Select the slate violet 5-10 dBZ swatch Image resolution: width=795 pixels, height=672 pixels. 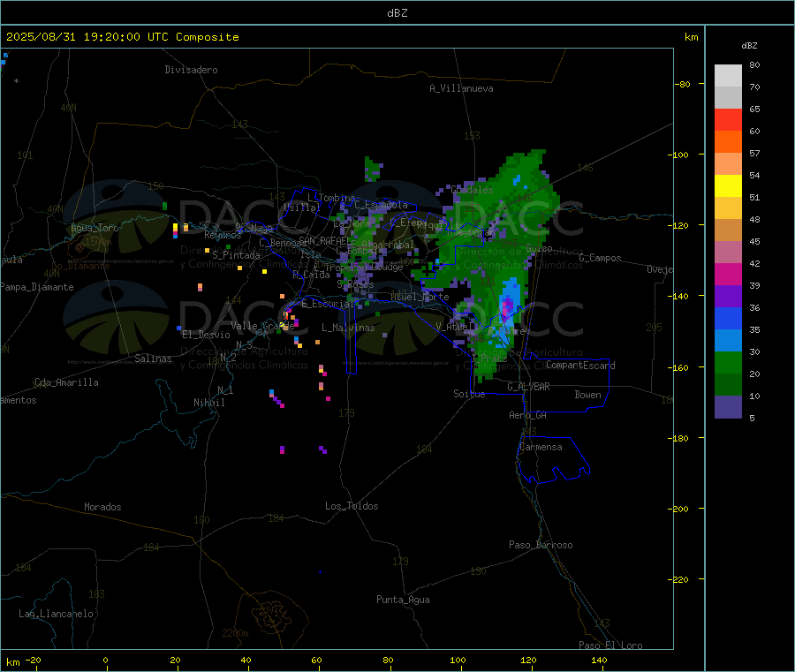pyautogui.click(x=728, y=407)
